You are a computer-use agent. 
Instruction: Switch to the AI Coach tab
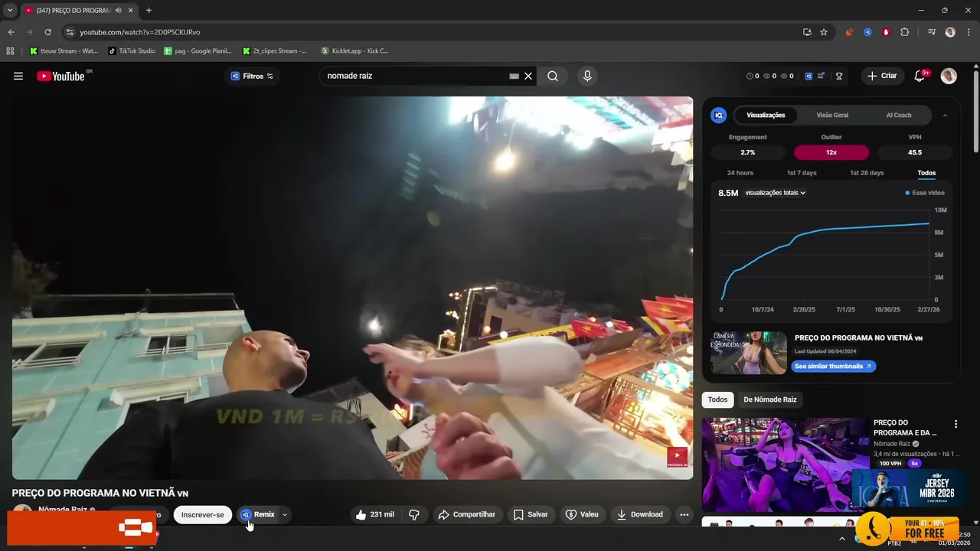(899, 116)
